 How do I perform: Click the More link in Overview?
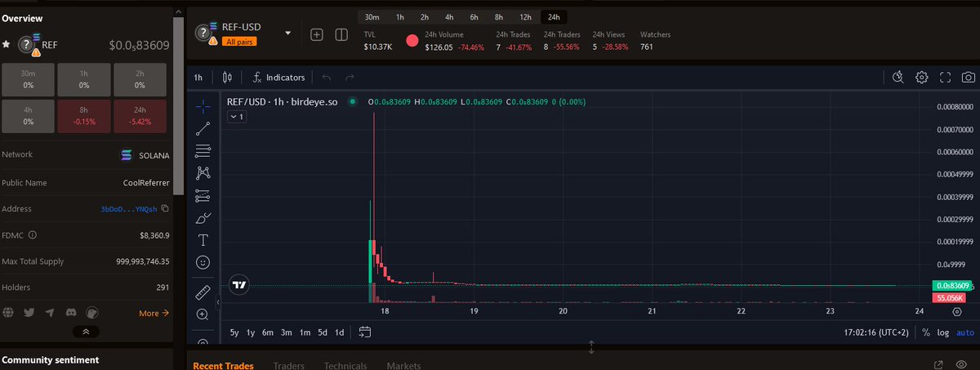[154, 313]
